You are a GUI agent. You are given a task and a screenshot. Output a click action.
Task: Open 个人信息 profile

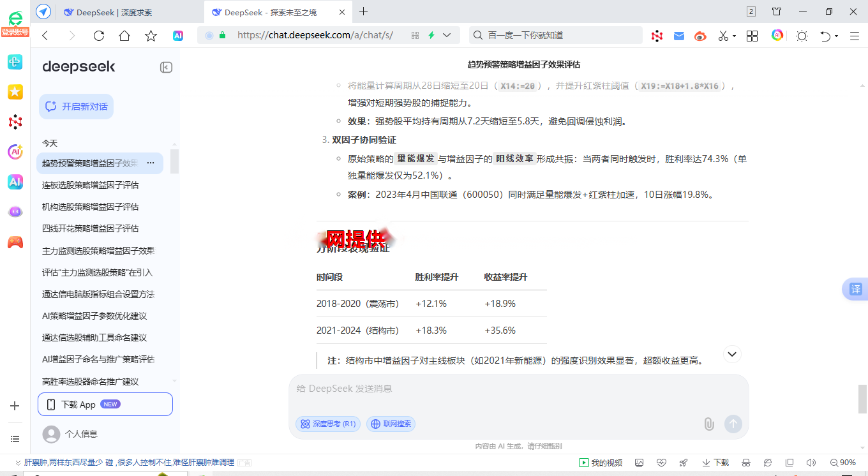tap(70, 434)
